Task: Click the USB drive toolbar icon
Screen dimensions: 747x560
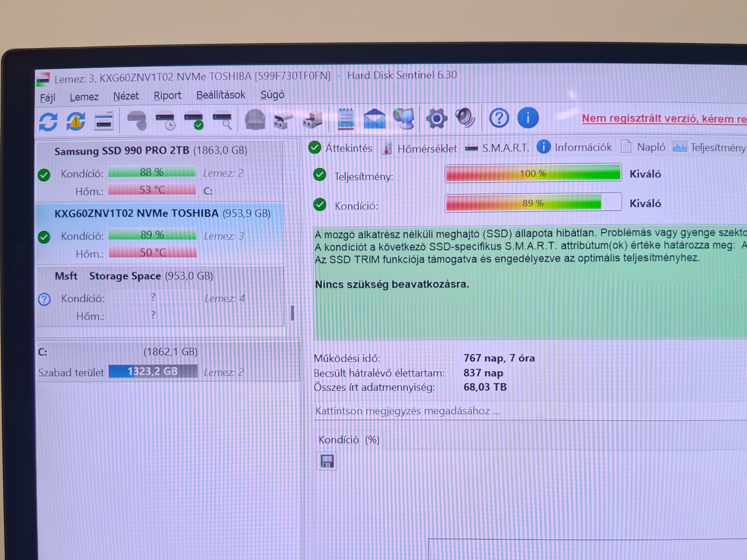Action: [312, 120]
